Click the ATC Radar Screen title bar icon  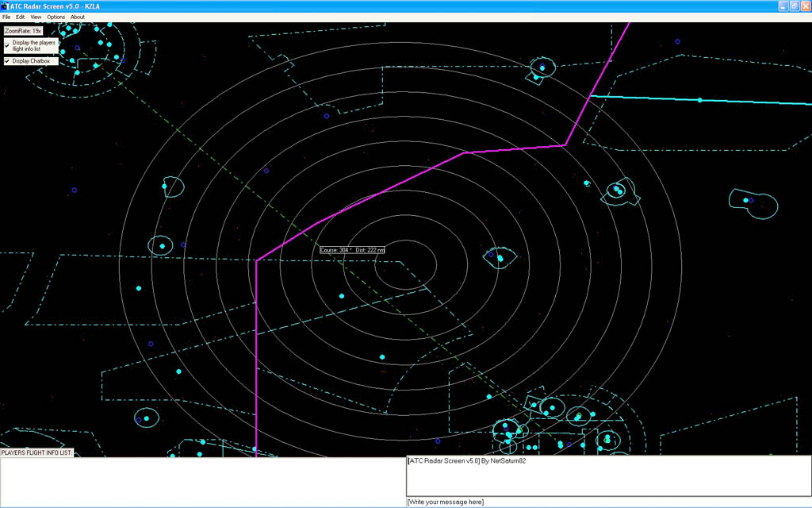click(6, 6)
